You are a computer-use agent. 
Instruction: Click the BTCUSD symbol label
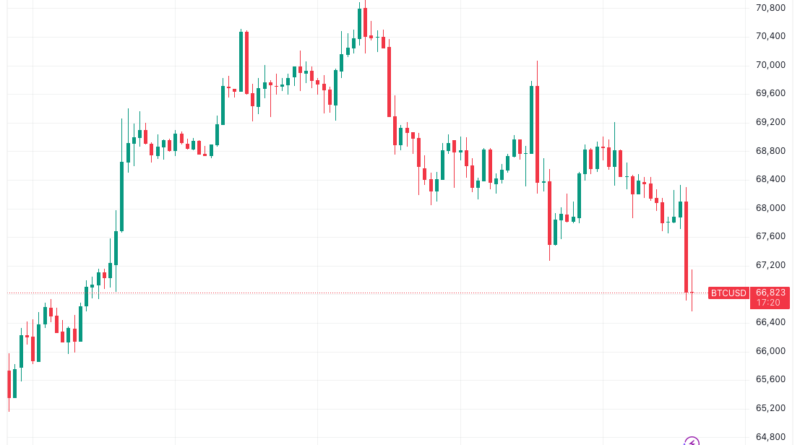(x=728, y=293)
